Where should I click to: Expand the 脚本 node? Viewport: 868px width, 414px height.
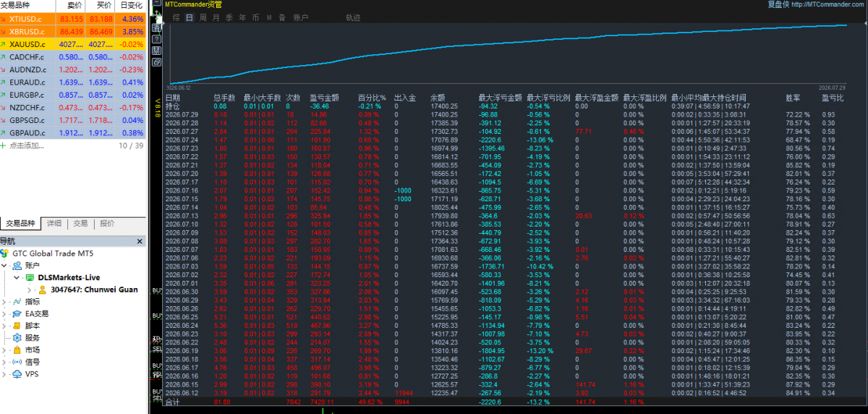point(6,325)
